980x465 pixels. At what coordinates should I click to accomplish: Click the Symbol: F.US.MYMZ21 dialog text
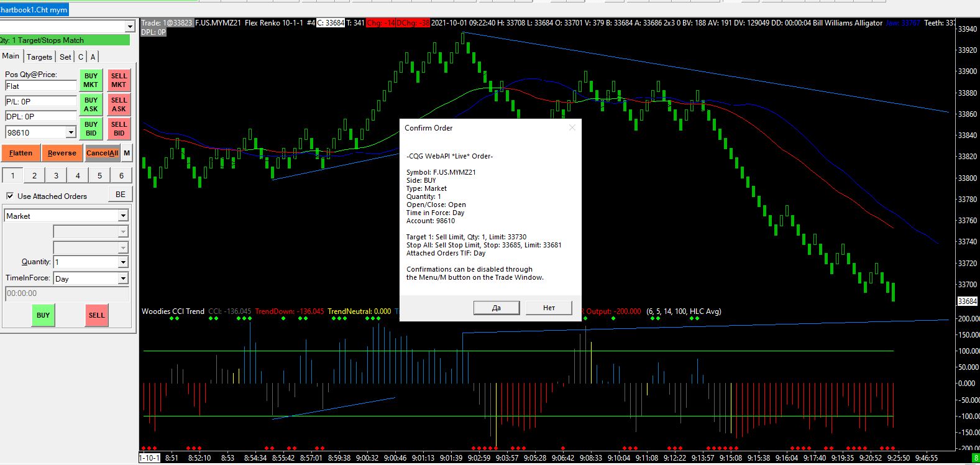pyautogui.click(x=441, y=172)
